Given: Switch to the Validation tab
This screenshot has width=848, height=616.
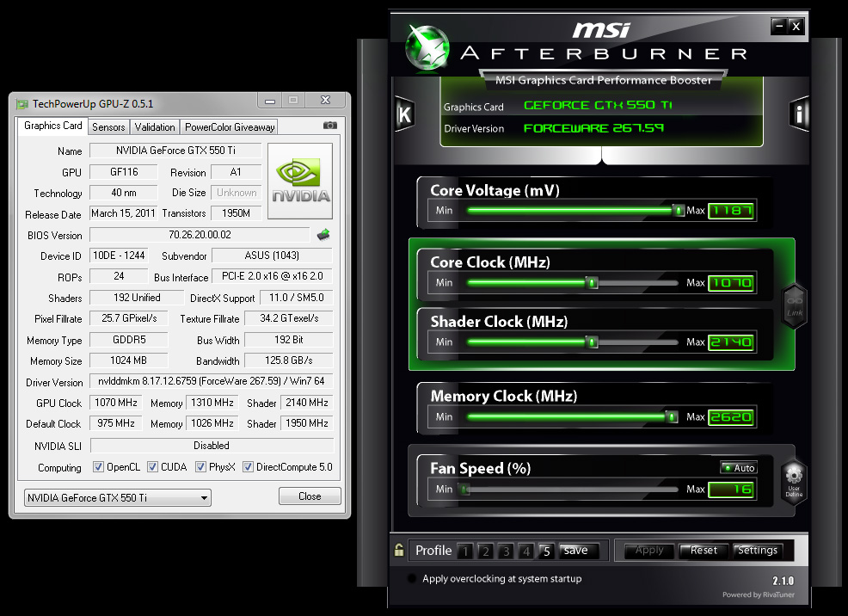Looking at the screenshot, I should (155, 127).
